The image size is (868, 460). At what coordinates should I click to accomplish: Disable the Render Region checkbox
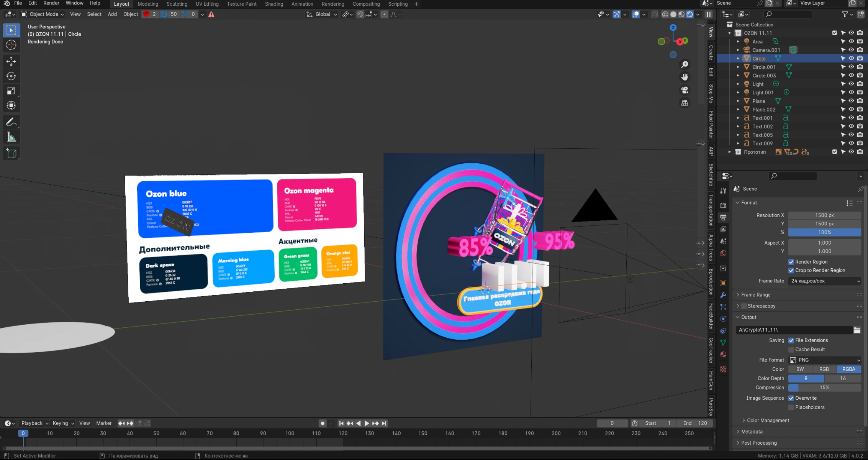(x=791, y=262)
